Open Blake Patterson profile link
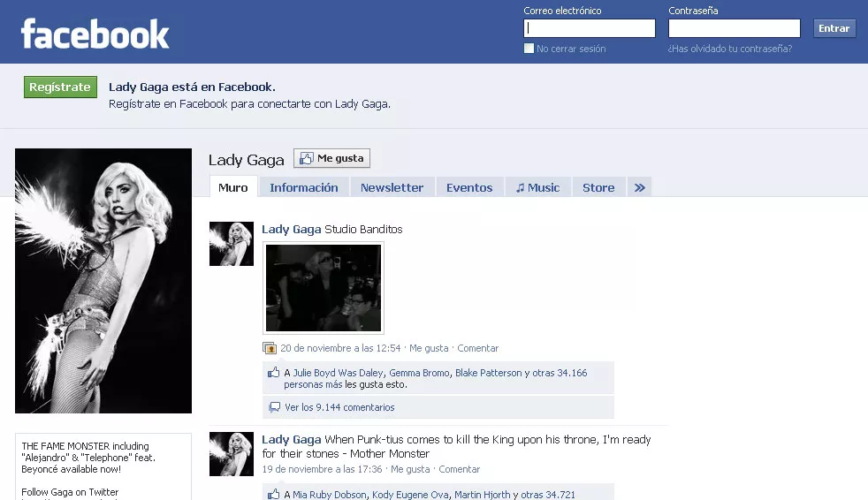Screen dimensions: 868x500 [488, 373]
